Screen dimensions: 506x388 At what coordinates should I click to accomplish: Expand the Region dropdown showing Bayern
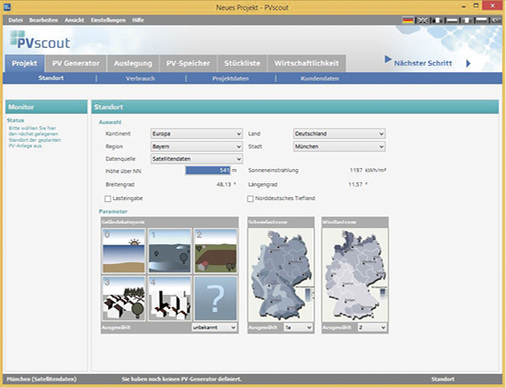196,146
